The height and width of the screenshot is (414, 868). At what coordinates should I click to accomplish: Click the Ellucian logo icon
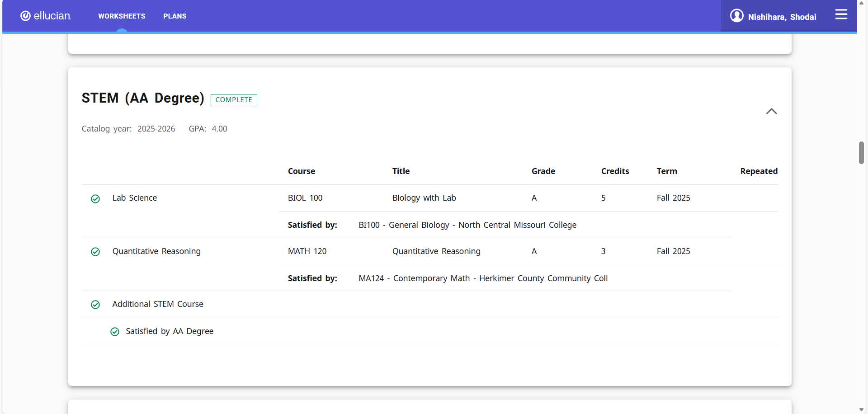(26, 16)
